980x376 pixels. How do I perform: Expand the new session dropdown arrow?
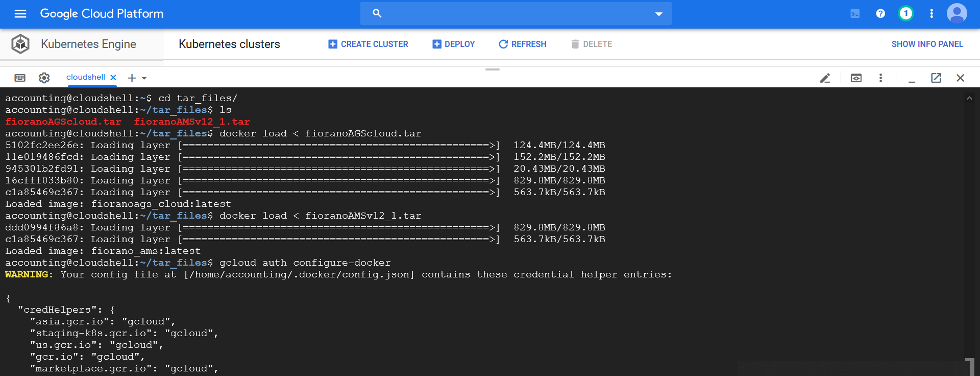[144, 78]
